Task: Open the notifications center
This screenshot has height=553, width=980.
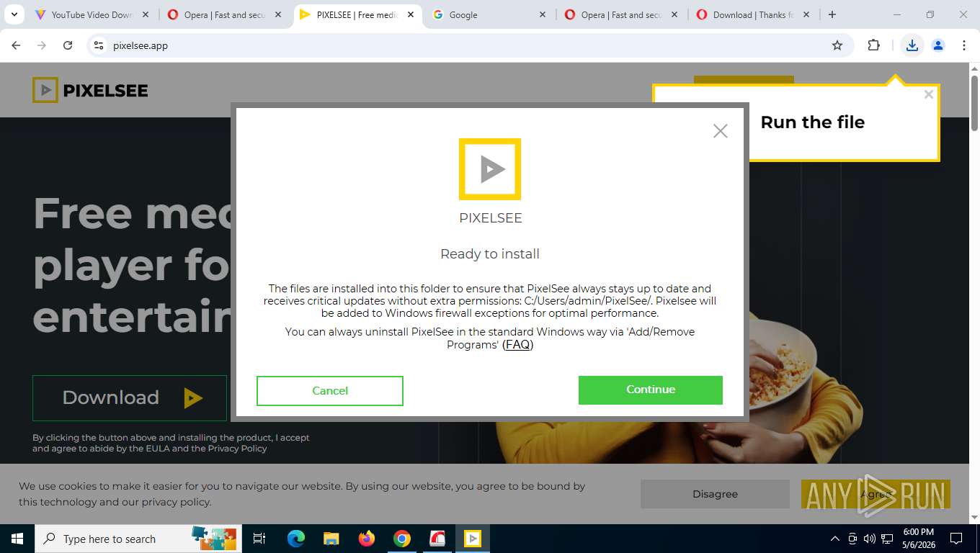Action: 956,539
